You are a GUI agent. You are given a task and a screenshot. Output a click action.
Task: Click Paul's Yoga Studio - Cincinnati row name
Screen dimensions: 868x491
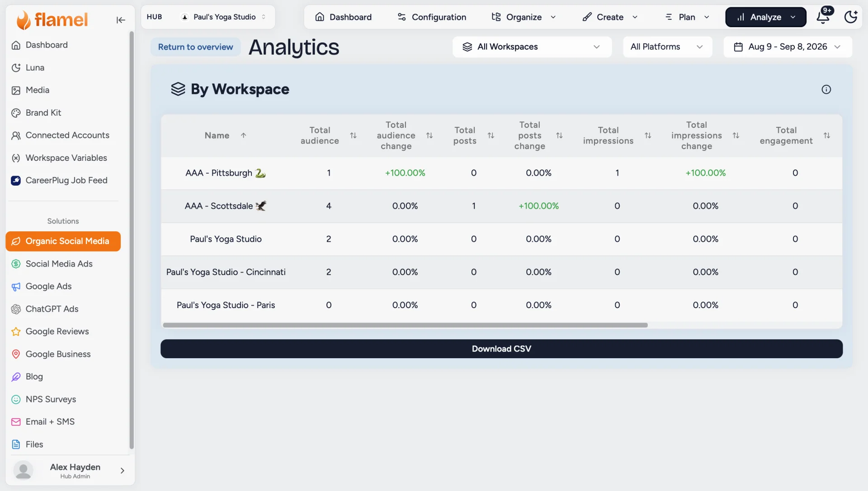pyautogui.click(x=226, y=272)
